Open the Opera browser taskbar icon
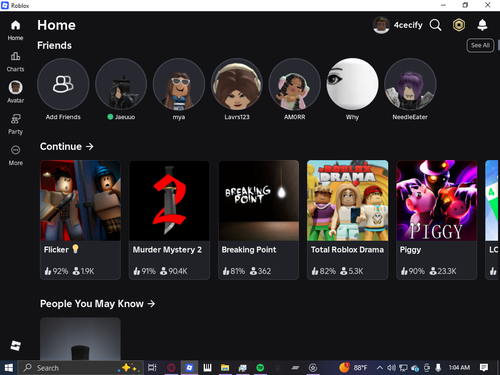This screenshot has width=500, height=375. (x=171, y=368)
